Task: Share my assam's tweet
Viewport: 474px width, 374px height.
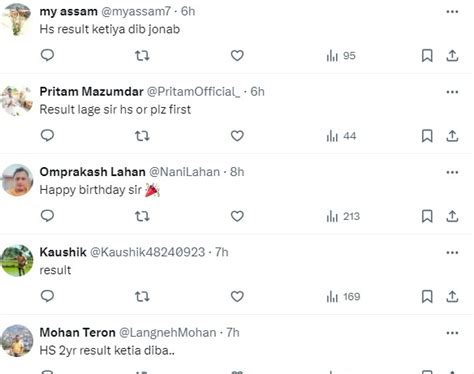Action: coord(452,55)
